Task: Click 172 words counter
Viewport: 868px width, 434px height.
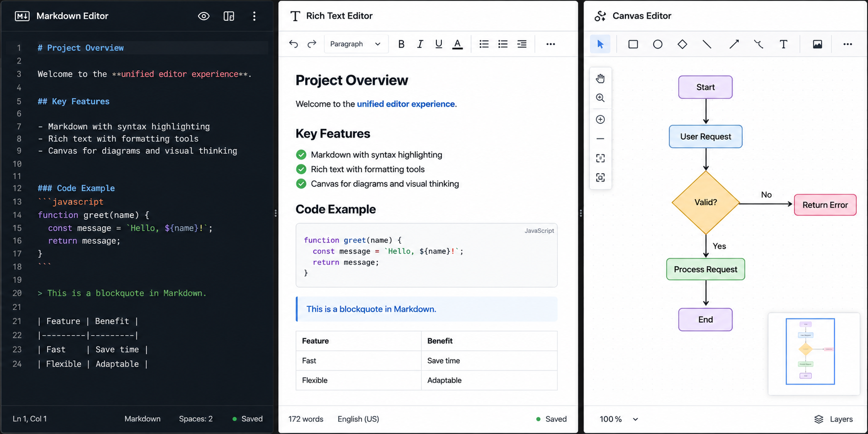Action: [x=306, y=419]
